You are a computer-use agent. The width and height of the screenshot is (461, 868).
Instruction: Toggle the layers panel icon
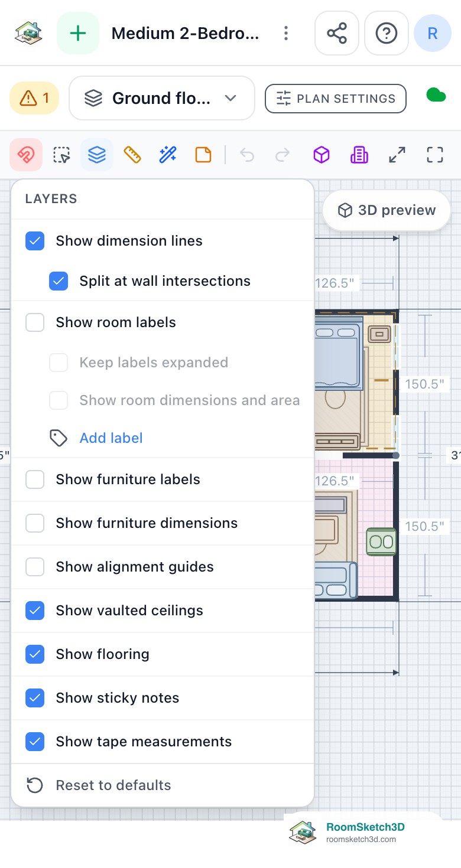(x=97, y=155)
